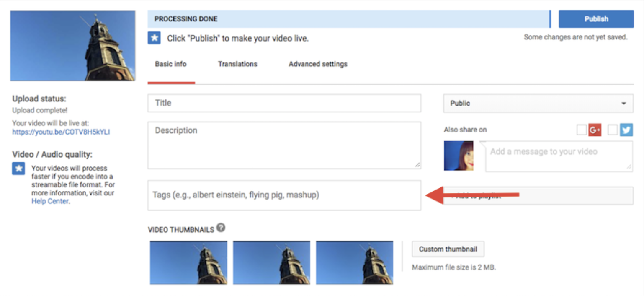Click the video thumbnails help question-mark icon

pyautogui.click(x=221, y=228)
